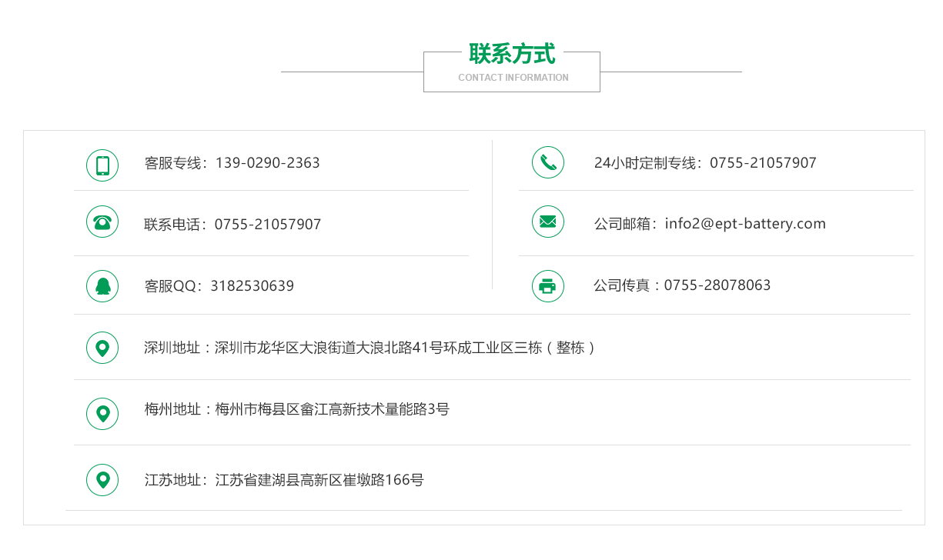Screen dimensions: 943x560
Task: Open the envelope icon next to 公司邮箱
Action: coord(547,222)
